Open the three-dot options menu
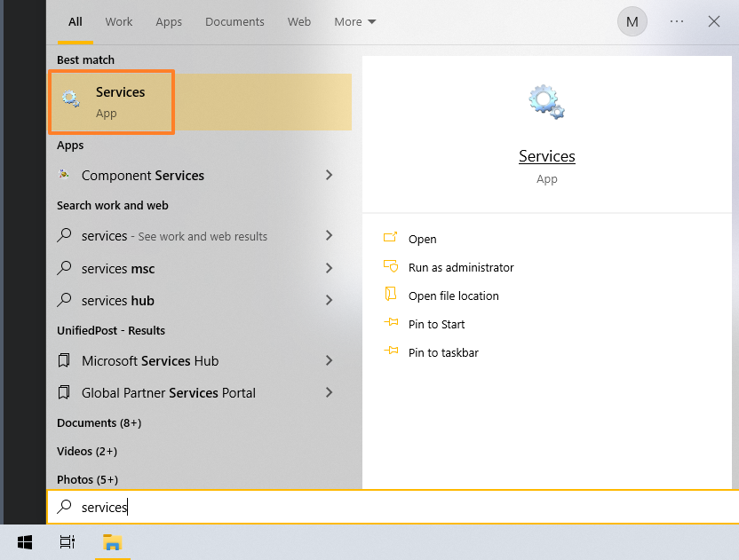 tap(677, 21)
